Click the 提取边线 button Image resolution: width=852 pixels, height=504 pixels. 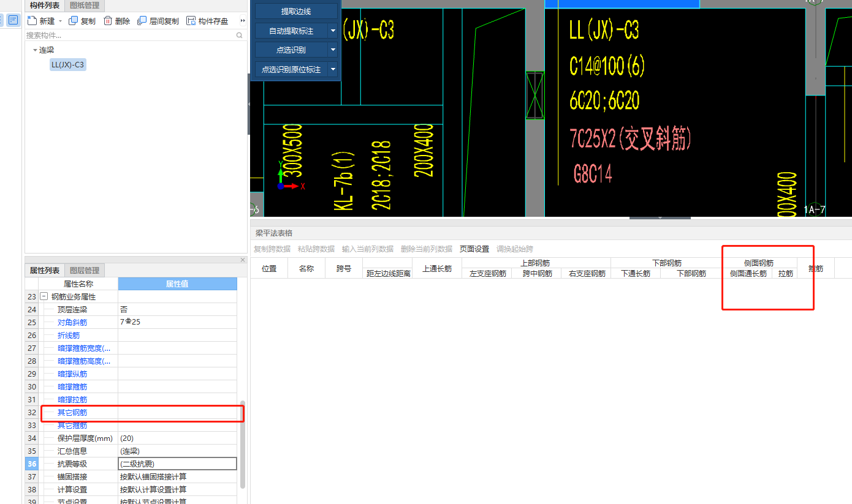296,11
